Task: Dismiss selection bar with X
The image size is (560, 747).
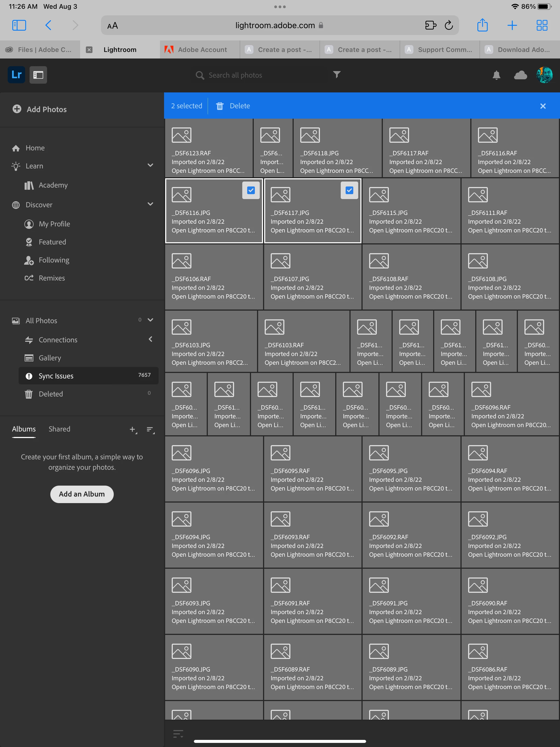Action: (x=543, y=106)
